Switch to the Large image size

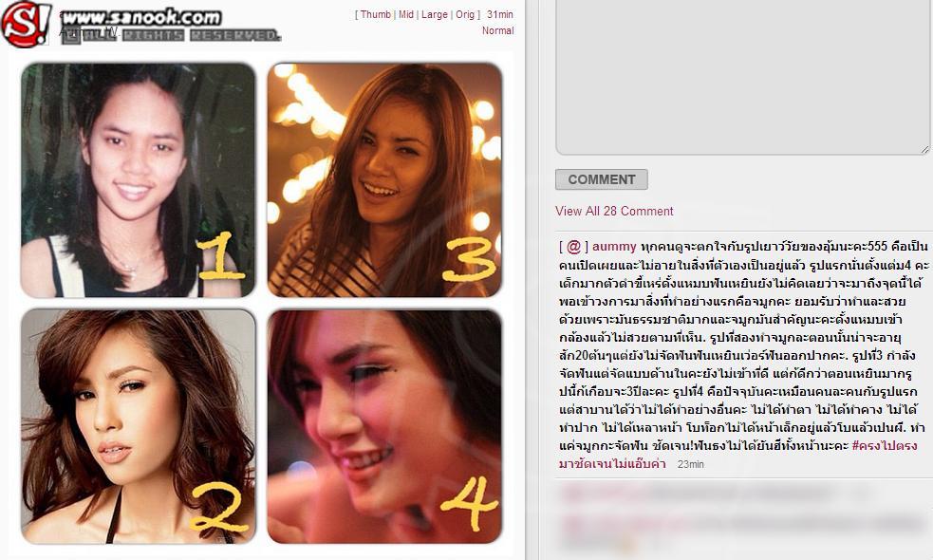coord(435,14)
